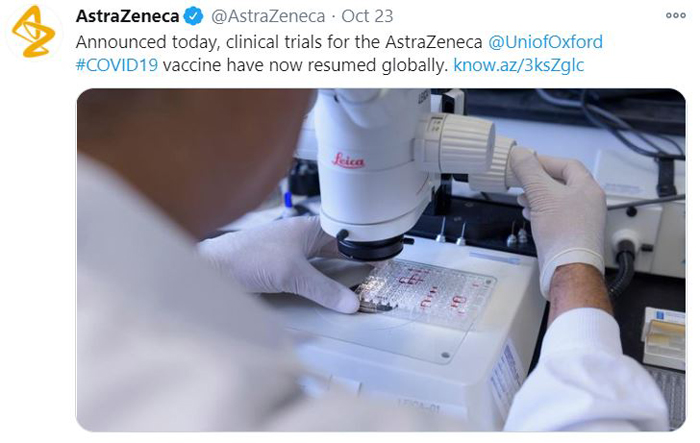The width and height of the screenshot is (700, 443).
Task: Open the #COVID19 hashtag
Action: (117, 65)
